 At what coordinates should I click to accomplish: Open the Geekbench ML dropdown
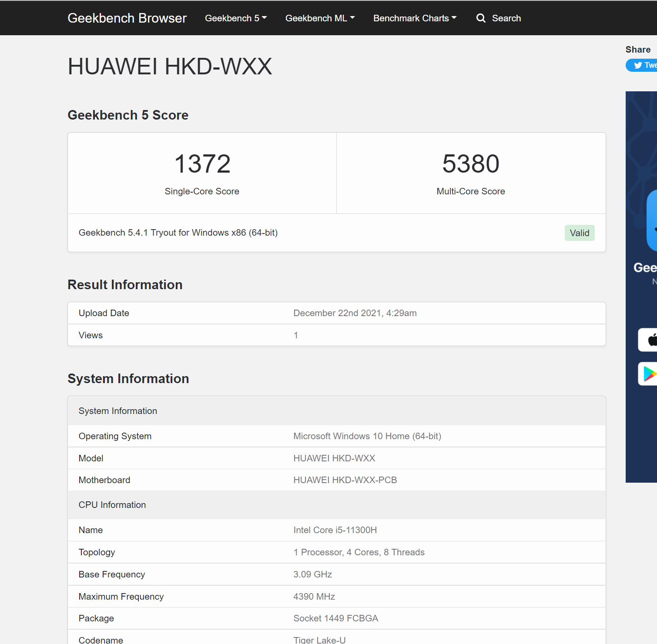pyautogui.click(x=320, y=18)
